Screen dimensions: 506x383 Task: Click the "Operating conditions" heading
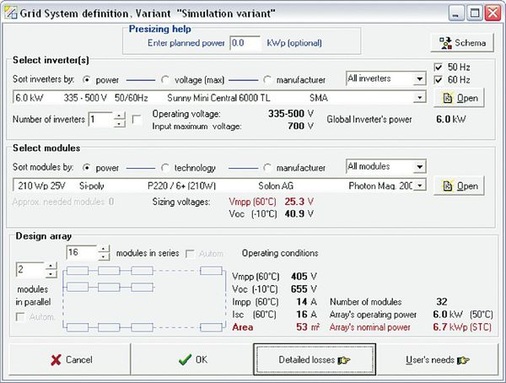coord(280,253)
